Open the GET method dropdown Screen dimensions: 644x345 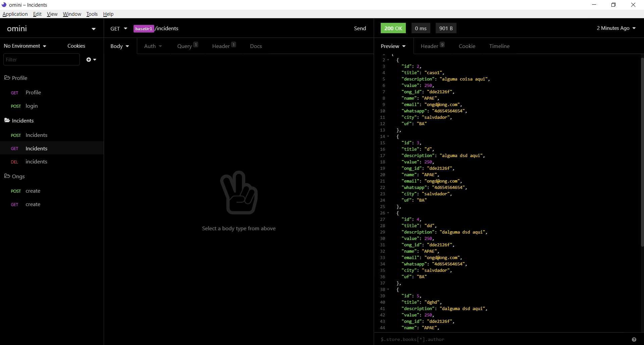point(118,29)
